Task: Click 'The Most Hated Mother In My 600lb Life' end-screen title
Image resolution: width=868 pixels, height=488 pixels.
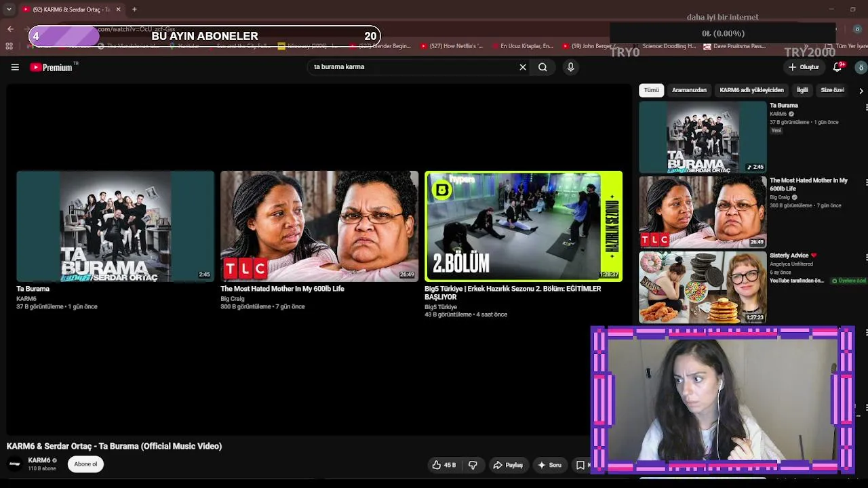Action: tap(282, 289)
